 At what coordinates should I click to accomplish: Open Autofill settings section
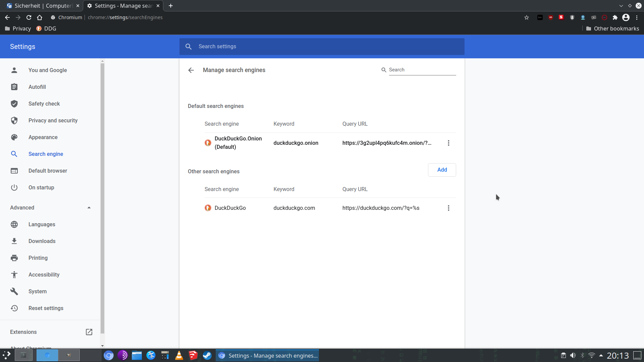pos(37,87)
